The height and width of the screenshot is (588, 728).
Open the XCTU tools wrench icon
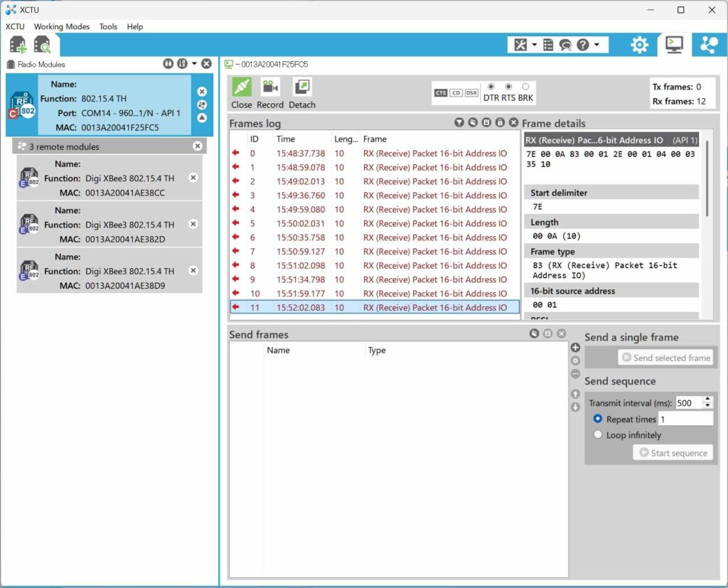pos(520,45)
